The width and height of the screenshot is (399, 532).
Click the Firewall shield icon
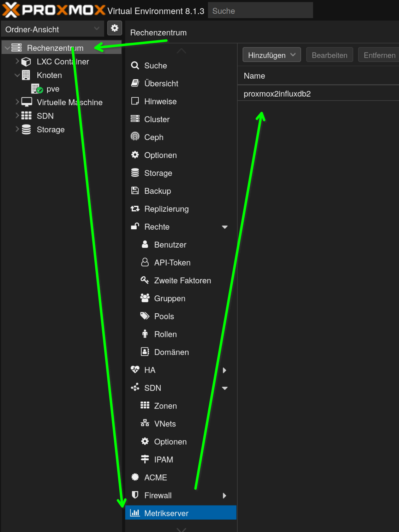point(135,495)
